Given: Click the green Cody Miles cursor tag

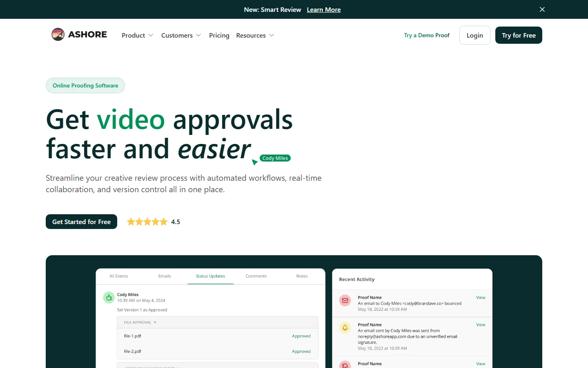Looking at the screenshot, I should pyautogui.click(x=275, y=158).
